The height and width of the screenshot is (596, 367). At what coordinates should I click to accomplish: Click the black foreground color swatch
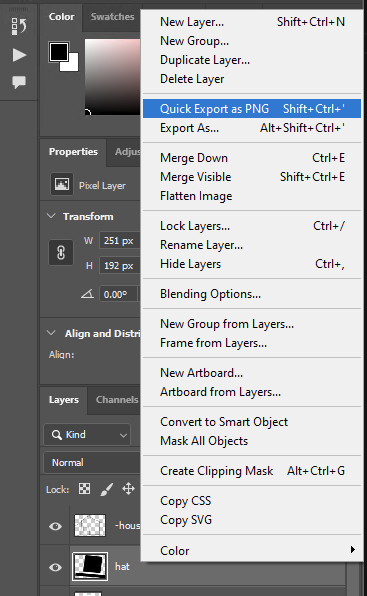[x=59, y=52]
